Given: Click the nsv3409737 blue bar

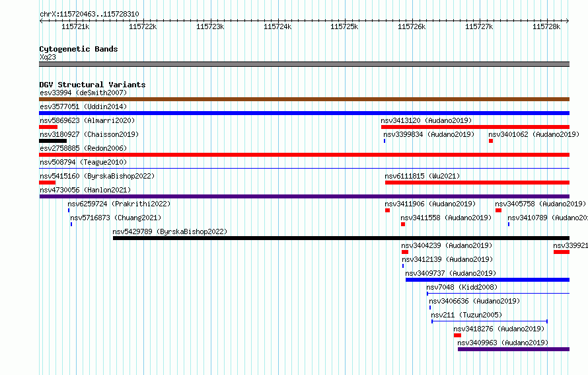Looking at the screenshot, I should [x=488, y=280].
